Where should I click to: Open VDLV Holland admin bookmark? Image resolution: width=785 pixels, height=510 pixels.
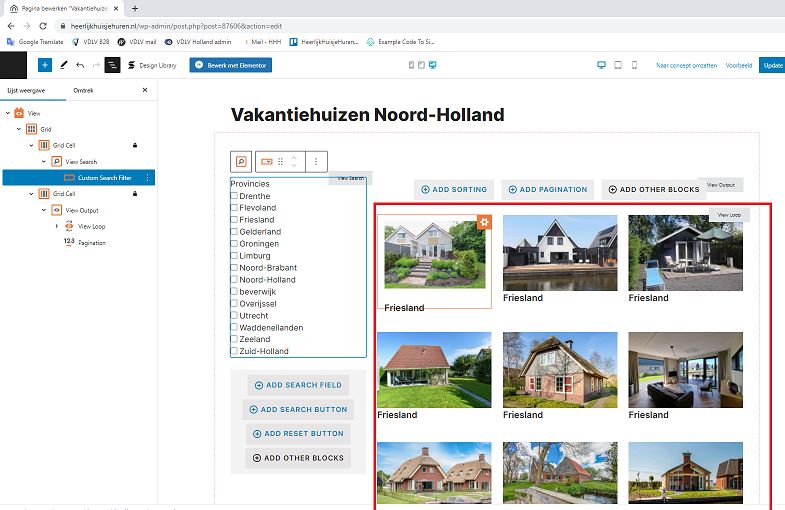pyautogui.click(x=198, y=42)
